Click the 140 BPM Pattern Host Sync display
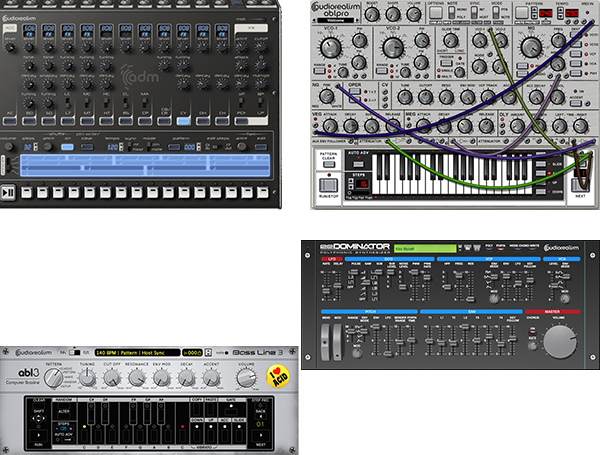Viewport: 600px width, 455px height. tap(137, 352)
